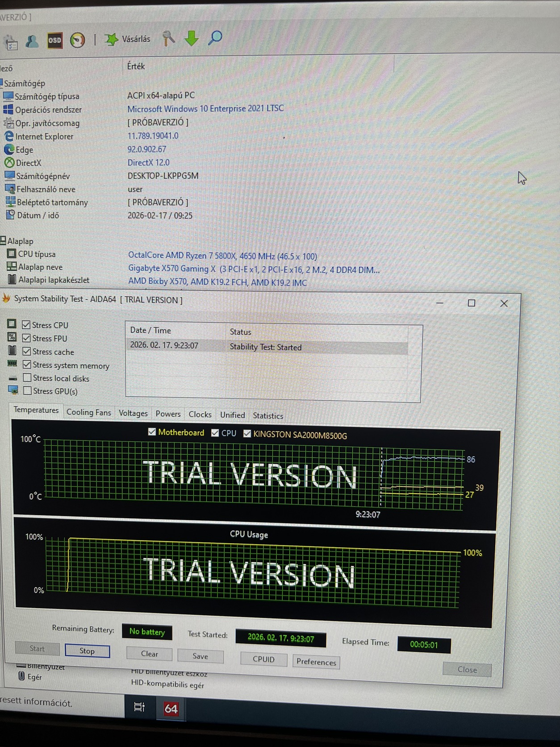
Task: Open the CPUID button
Action: click(x=263, y=659)
